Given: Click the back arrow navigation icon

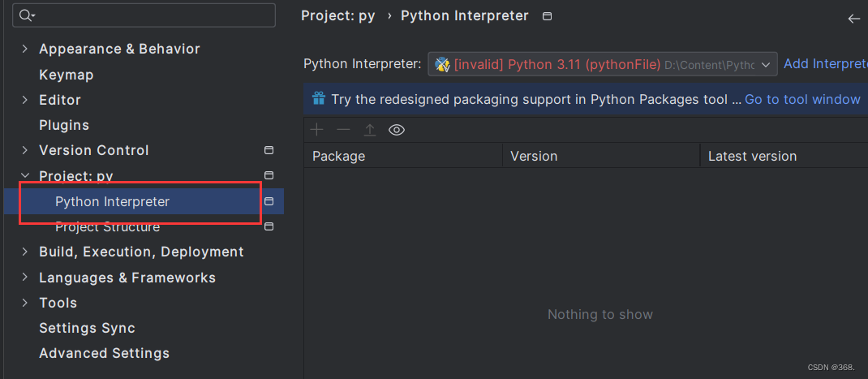Looking at the screenshot, I should tap(853, 18).
